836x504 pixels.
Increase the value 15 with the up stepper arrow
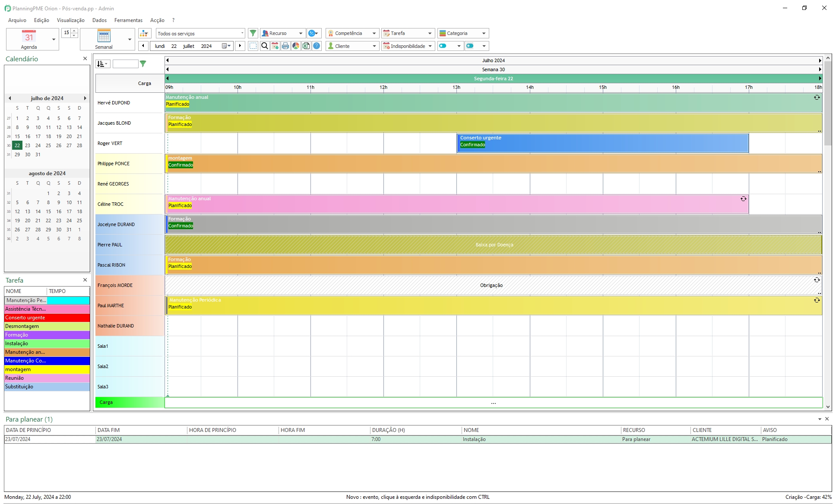(x=74, y=31)
